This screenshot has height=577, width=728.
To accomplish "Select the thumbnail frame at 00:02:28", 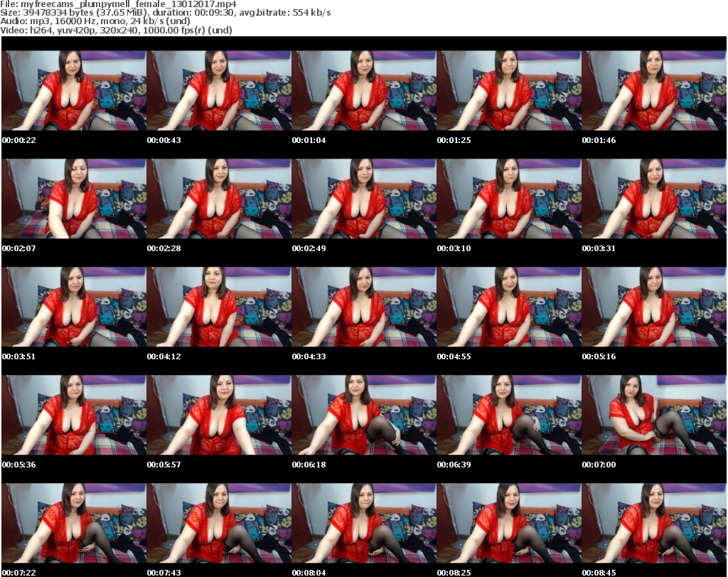I will (219, 198).
